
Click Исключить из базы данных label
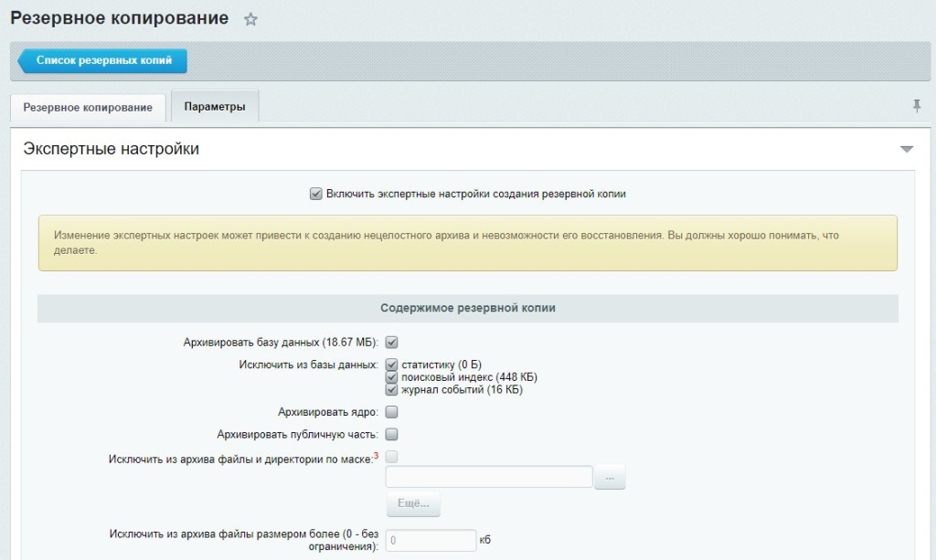(309, 365)
